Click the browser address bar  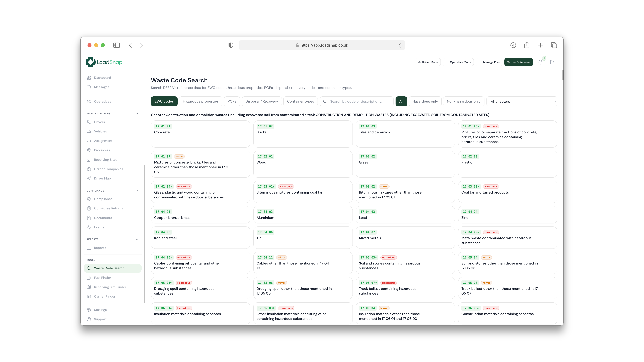(322, 45)
